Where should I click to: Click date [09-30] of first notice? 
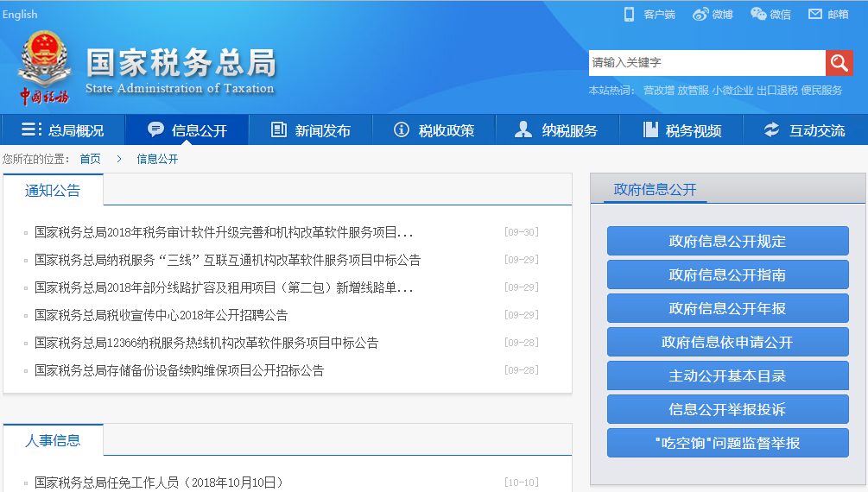click(522, 232)
